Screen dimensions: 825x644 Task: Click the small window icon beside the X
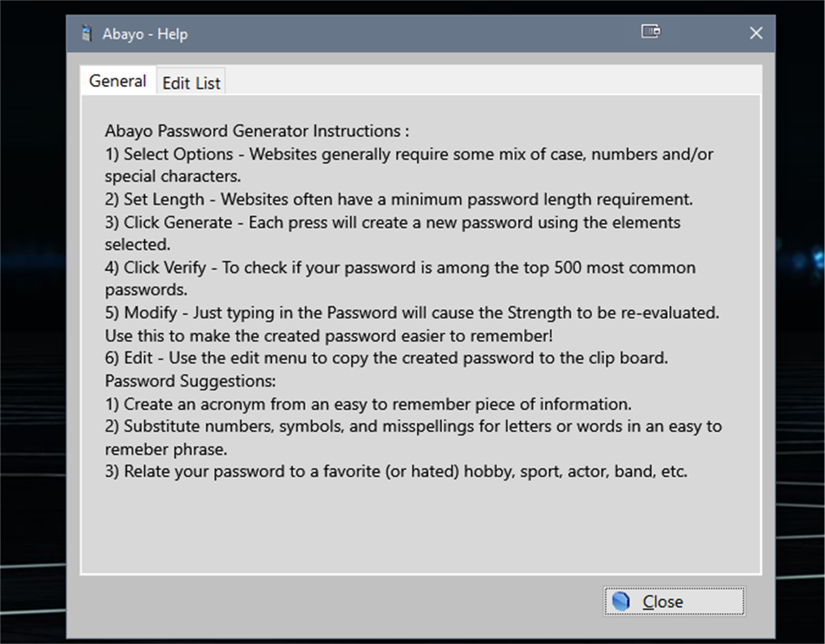tap(651, 32)
